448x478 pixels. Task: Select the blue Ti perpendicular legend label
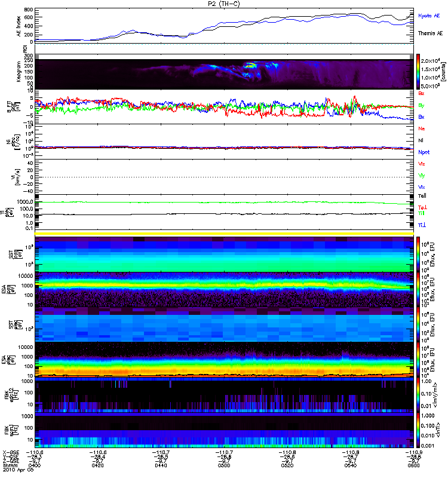point(422,225)
